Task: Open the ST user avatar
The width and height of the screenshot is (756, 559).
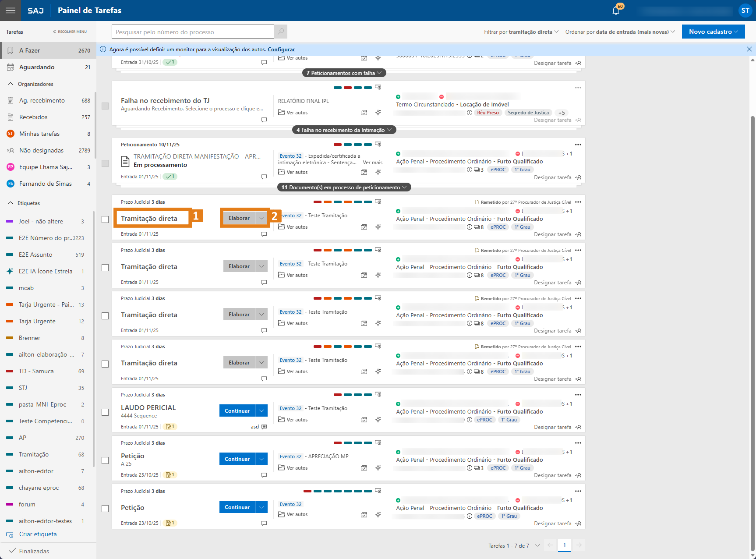Action: 745,11
